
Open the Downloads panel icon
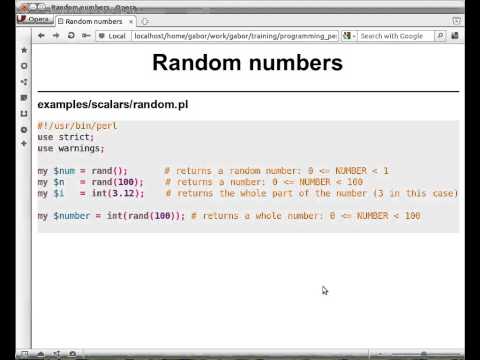click(24, 114)
